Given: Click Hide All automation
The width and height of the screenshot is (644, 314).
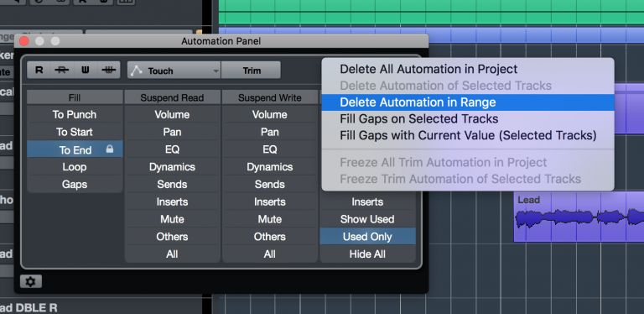Looking at the screenshot, I should (367, 254).
